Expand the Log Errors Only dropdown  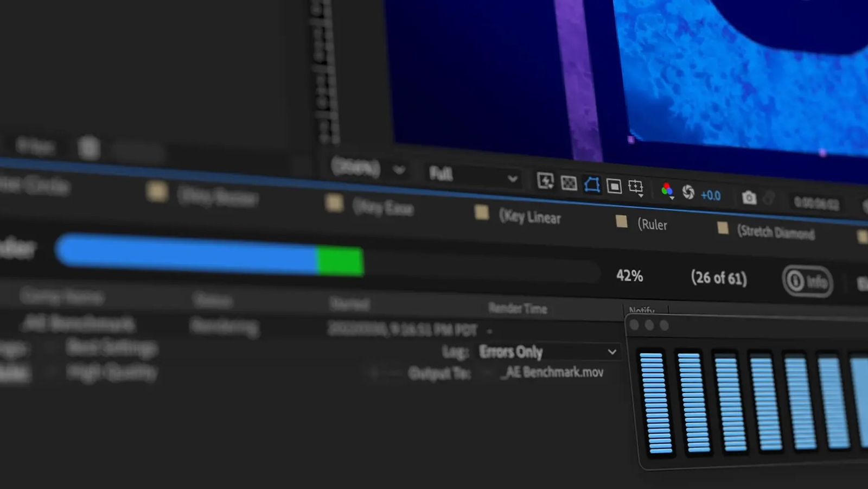548,352
